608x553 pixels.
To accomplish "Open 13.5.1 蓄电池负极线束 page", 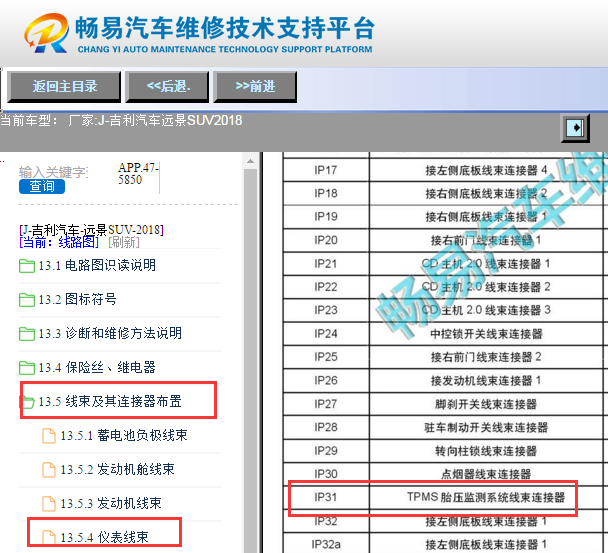I will tap(124, 435).
